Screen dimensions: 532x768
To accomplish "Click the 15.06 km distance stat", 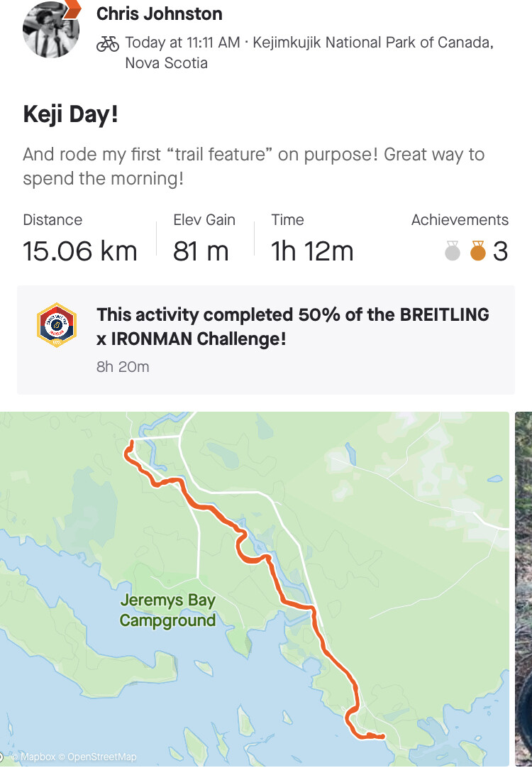I will coord(80,251).
